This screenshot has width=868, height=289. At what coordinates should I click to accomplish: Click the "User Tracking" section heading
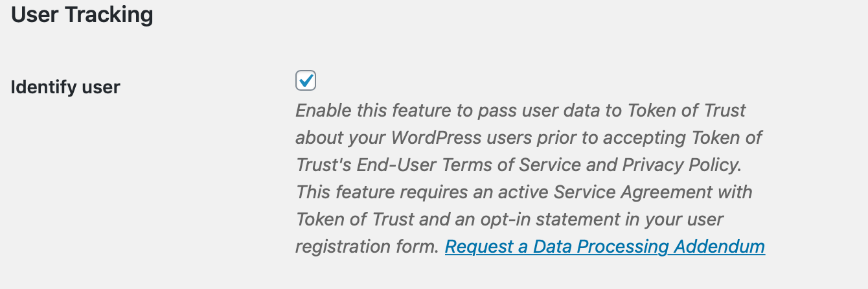[82, 15]
